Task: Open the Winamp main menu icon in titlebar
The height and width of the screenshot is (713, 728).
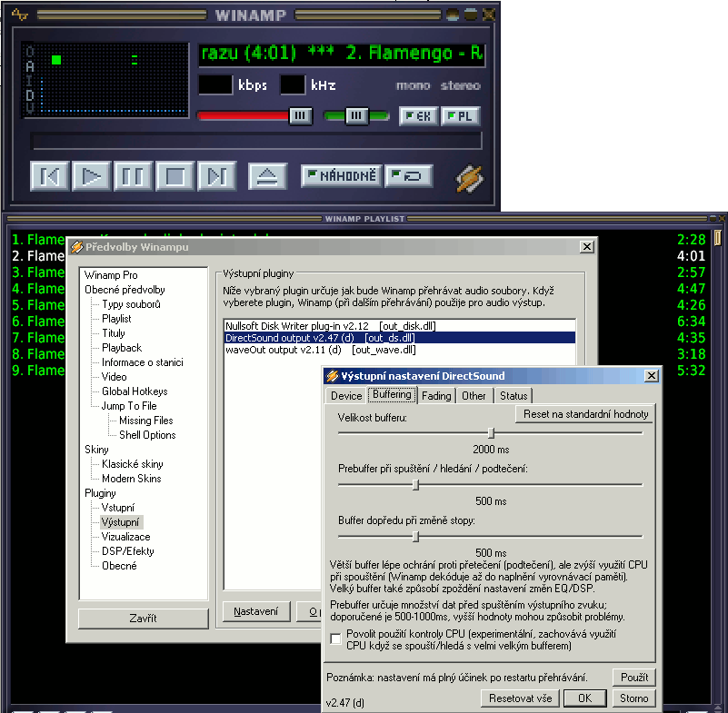Action: click(x=19, y=15)
